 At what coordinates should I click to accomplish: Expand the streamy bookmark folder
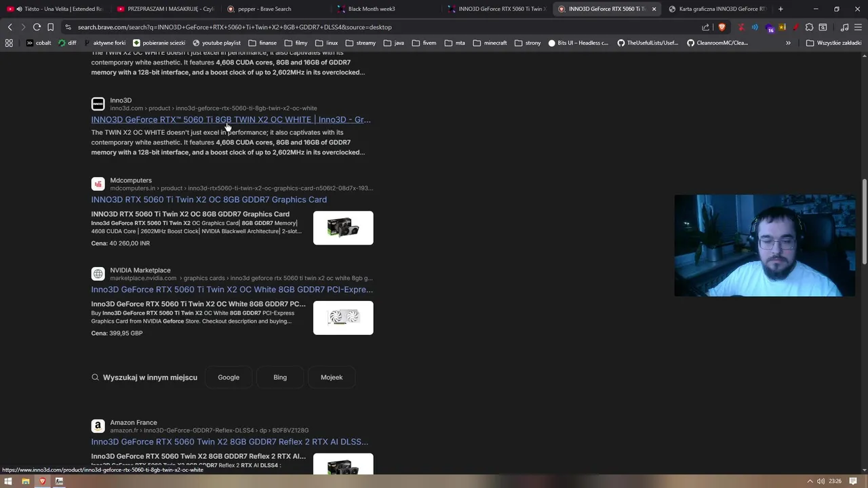tap(360, 43)
